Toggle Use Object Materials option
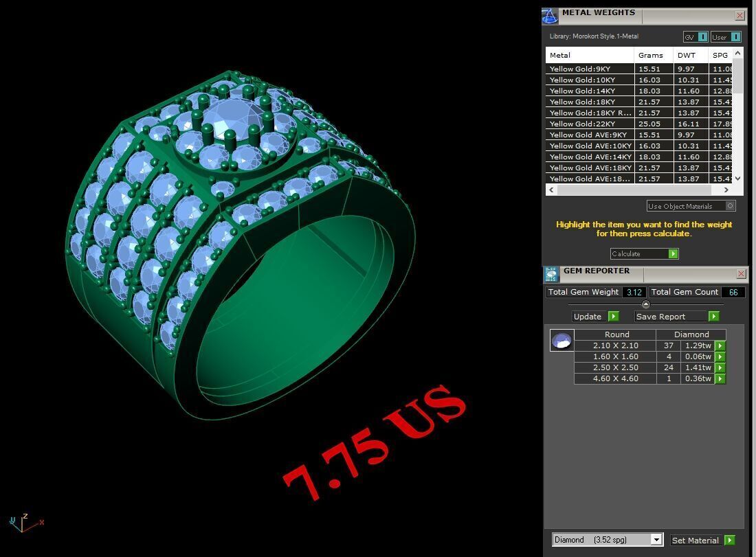 [691, 206]
